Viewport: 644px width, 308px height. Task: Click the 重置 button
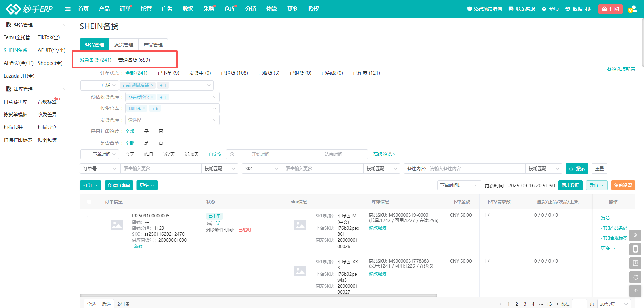[599, 169]
